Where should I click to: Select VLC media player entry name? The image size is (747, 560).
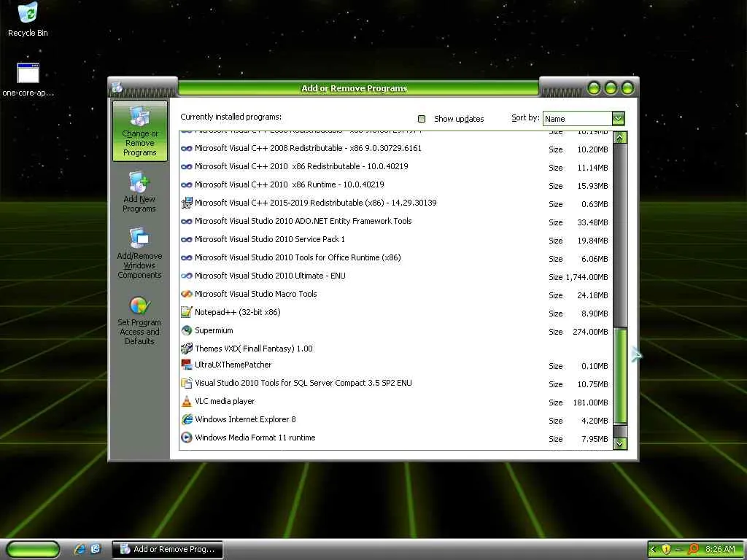(225, 402)
